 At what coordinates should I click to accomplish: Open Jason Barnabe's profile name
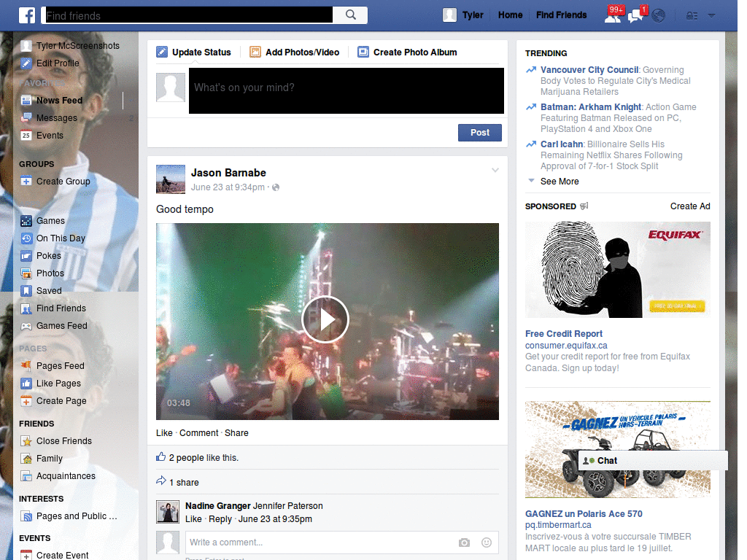pos(228,173)
